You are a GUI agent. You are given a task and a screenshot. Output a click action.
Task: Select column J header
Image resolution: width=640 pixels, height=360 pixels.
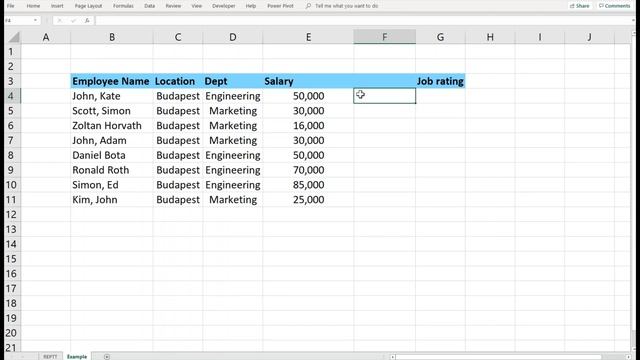pos(589,37)
